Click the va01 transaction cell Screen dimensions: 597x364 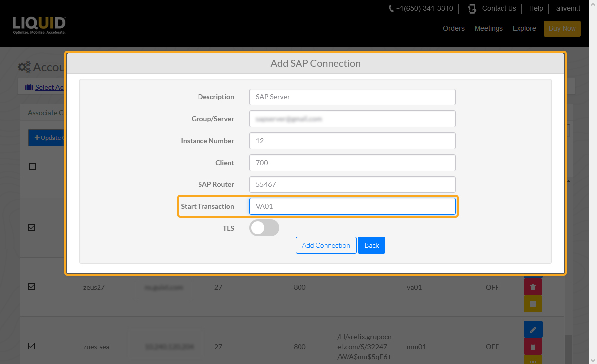(415, 287)
